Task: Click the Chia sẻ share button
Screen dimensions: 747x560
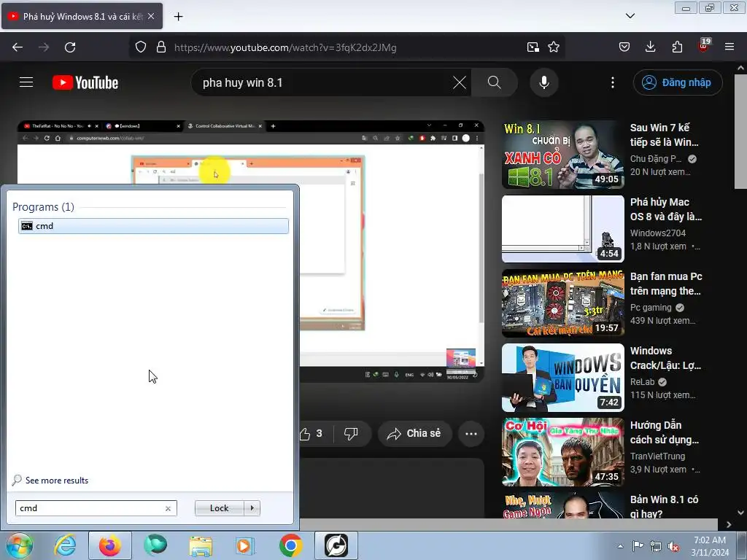Action: (414, 434)
